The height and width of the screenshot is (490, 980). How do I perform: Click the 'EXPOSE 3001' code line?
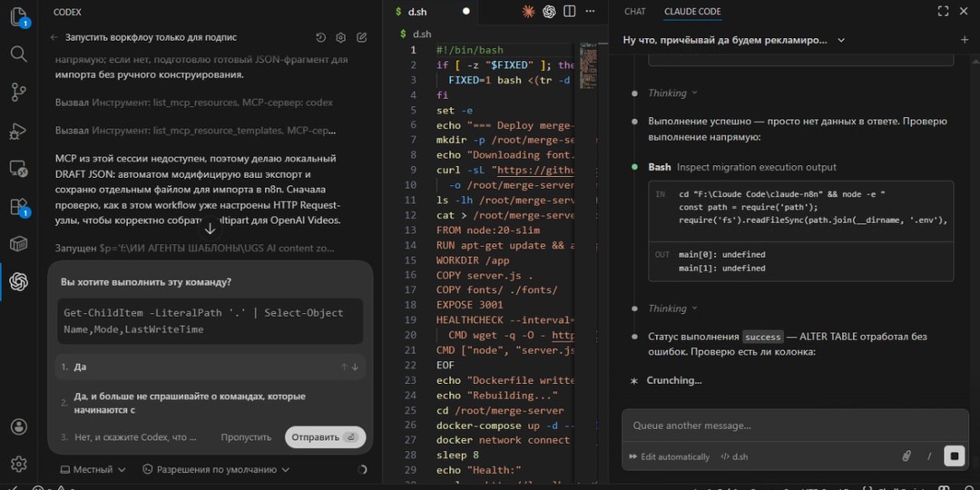469,305
